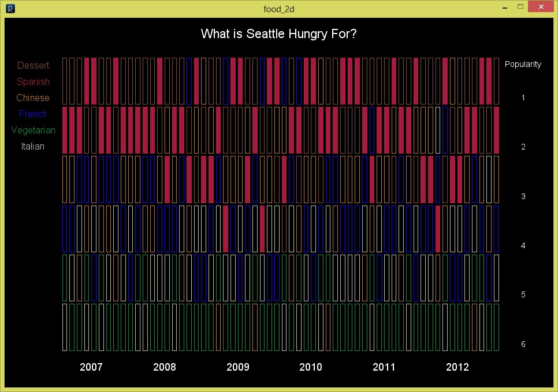Click the 2010 axis label

point(311,367)
